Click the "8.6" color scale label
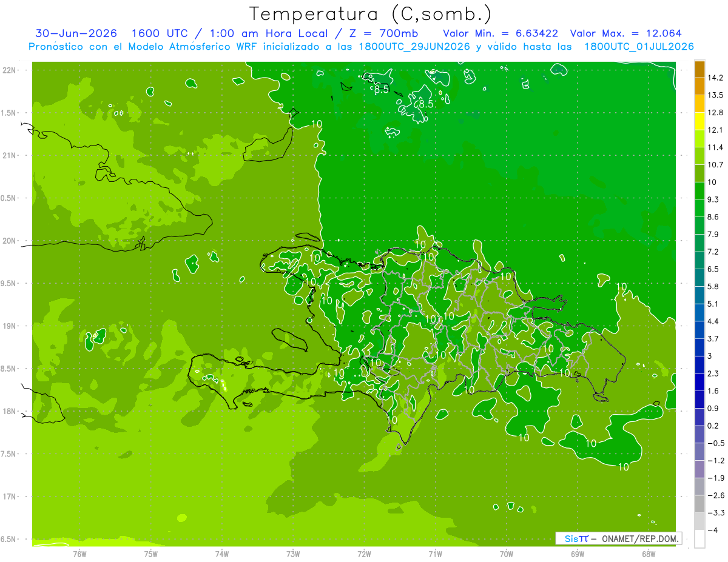 [713, 217]
